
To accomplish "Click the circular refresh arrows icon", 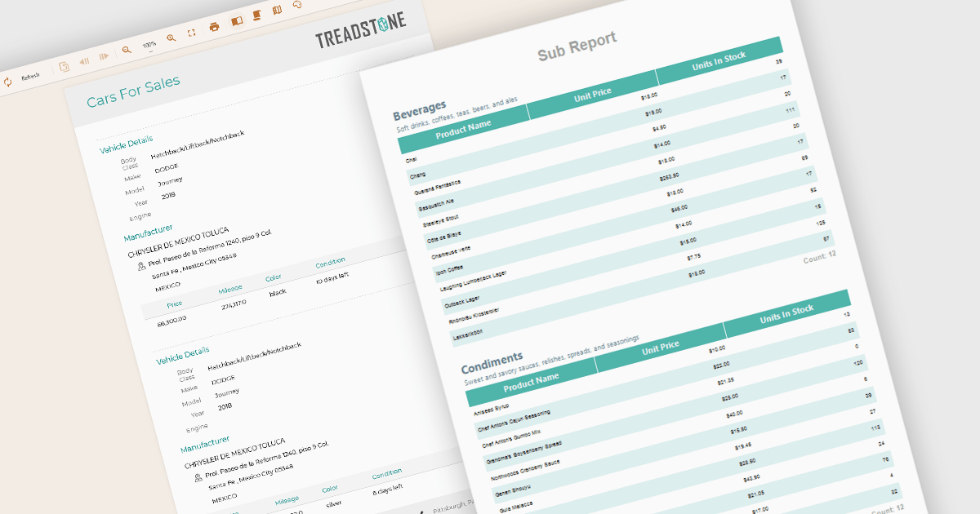I will click(x=8, y=82).
